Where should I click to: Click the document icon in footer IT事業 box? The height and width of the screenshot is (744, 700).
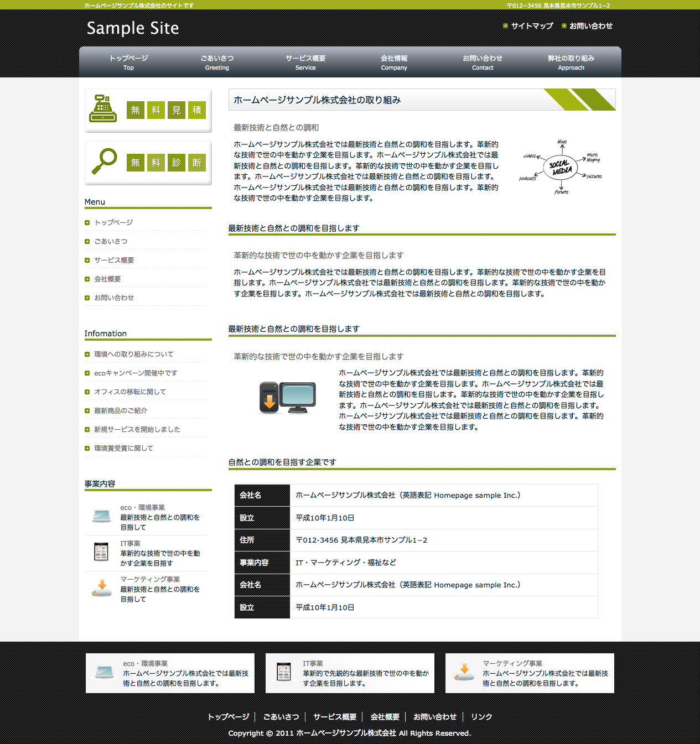(284, 672)
